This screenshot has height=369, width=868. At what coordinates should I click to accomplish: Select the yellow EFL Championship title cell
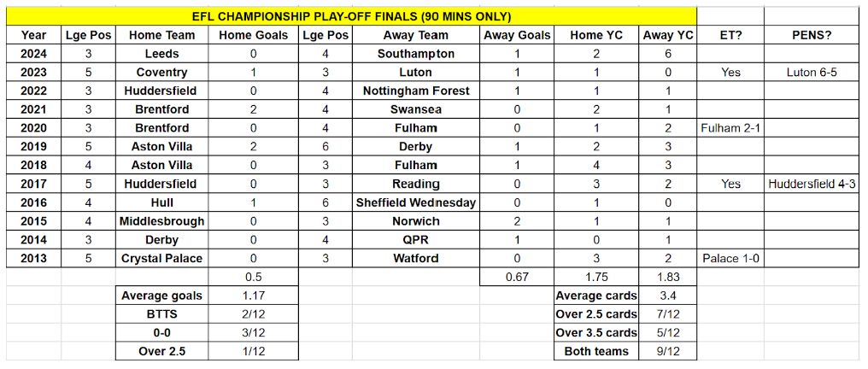(351, 16)
